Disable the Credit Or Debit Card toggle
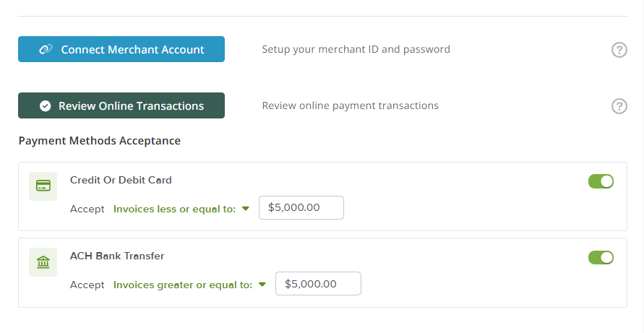The height and width of the screenshot is (333, 644). (x=601, y=181)
